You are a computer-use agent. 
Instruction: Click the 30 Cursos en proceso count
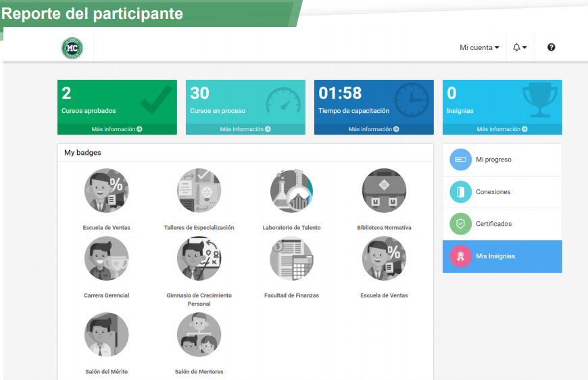(199, 93)
